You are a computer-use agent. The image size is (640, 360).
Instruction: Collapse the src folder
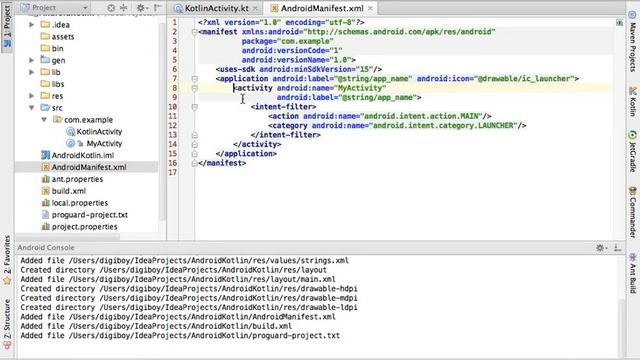coord(31,108)
